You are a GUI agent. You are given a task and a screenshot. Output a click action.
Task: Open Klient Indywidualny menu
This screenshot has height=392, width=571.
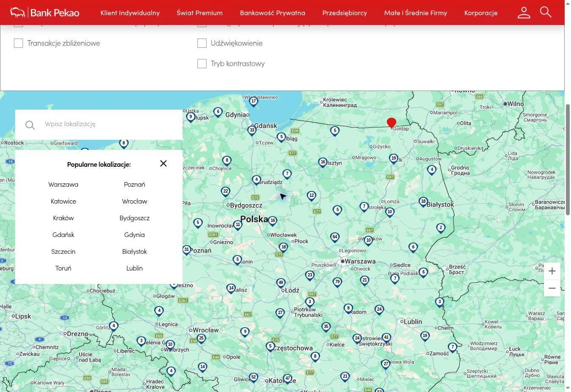[130, 13]
